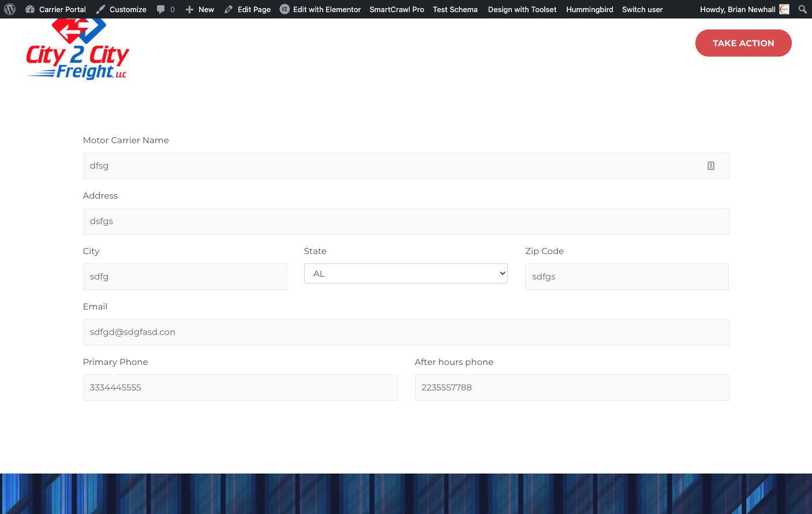Open the New content menu
Screen dimensions: 812x514
200,9
